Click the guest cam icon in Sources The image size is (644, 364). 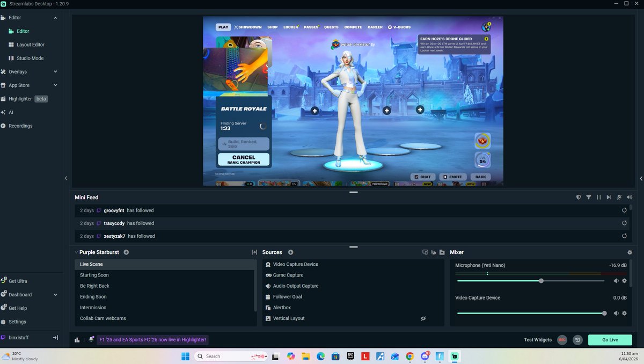pos(434,252)
